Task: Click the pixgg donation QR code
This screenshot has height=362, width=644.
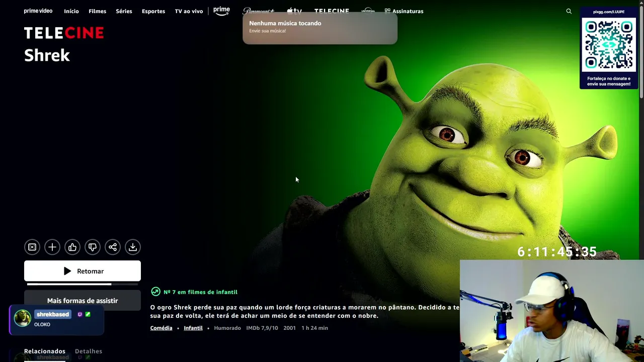Action: tap(609, 45)
